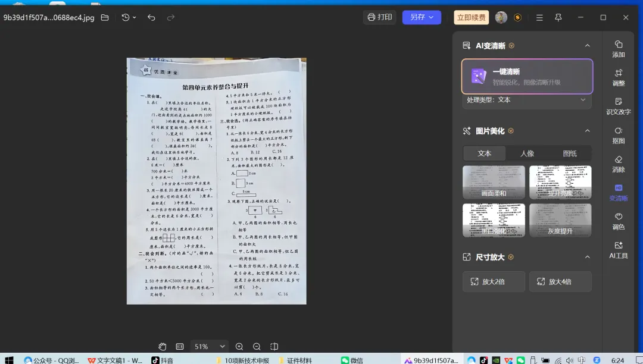Click the filename 9b39d1f507a...0688ec4.jpg text
The height and width of the screenshot is (364, 643).
point(49,18)
